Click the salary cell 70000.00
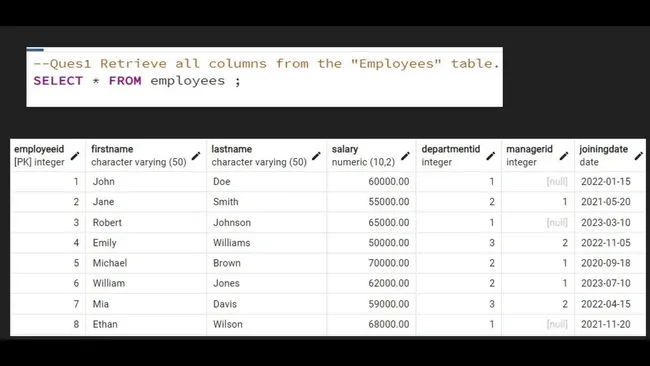The image size is (650, 366). pyautogui.click(x=371, y=263)
